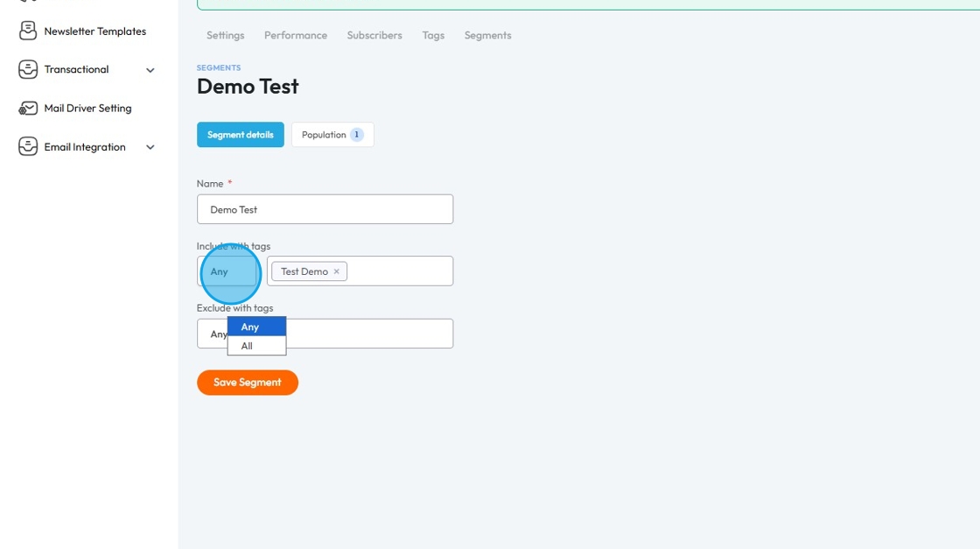Expand the Transactional menu chevron
Screen dimensions: 980x549
pyautogui.click(x=150, y=70)
